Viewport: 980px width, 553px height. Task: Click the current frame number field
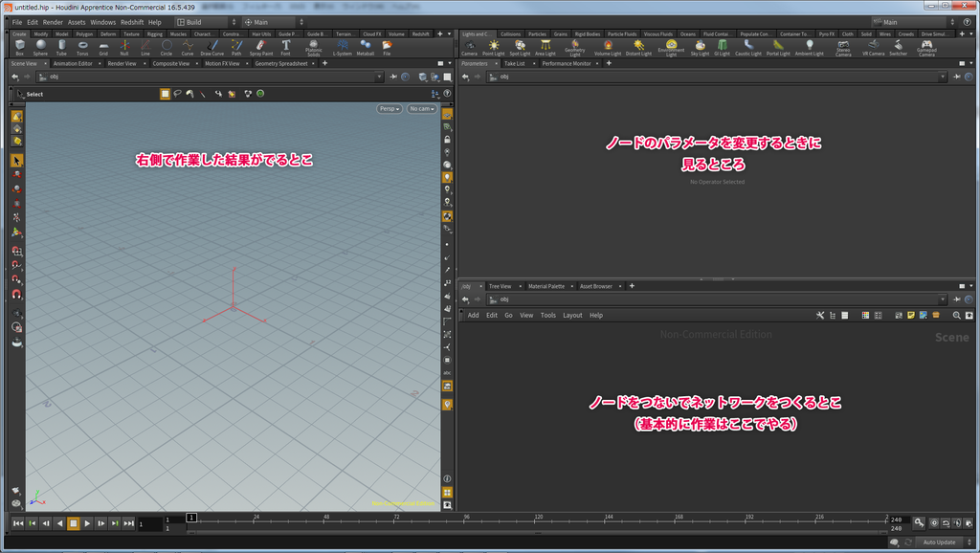coord(149,524)
